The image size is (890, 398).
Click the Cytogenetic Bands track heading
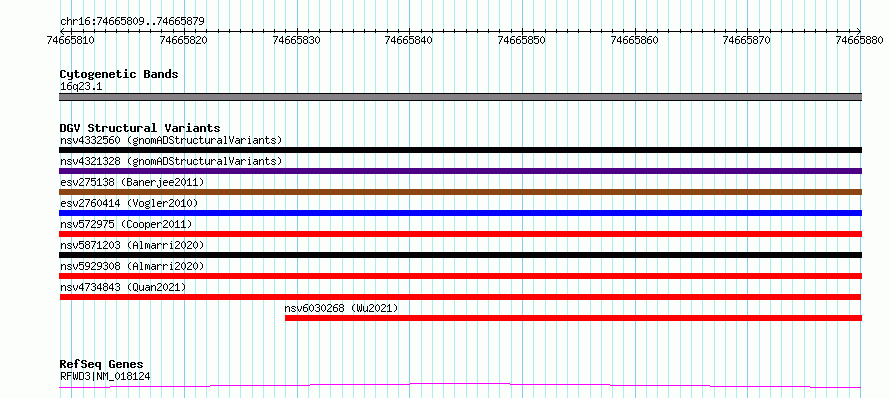tap(119, 74)
